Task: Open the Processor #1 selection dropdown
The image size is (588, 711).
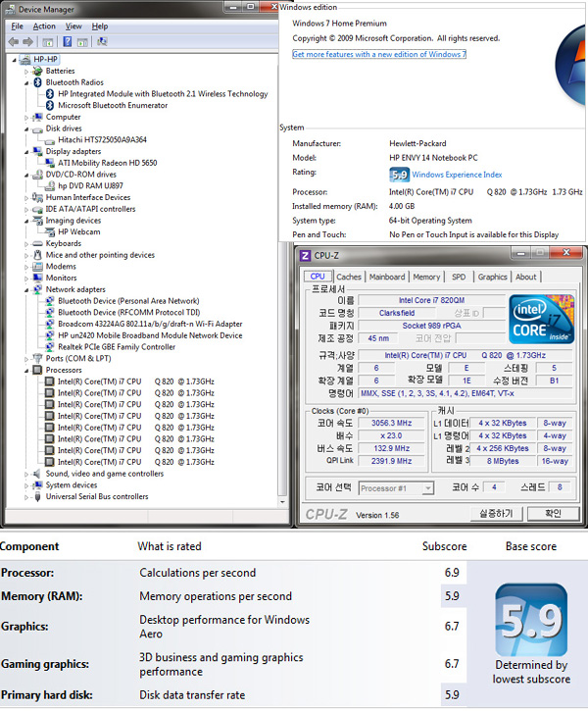Action: click(396, 488)
